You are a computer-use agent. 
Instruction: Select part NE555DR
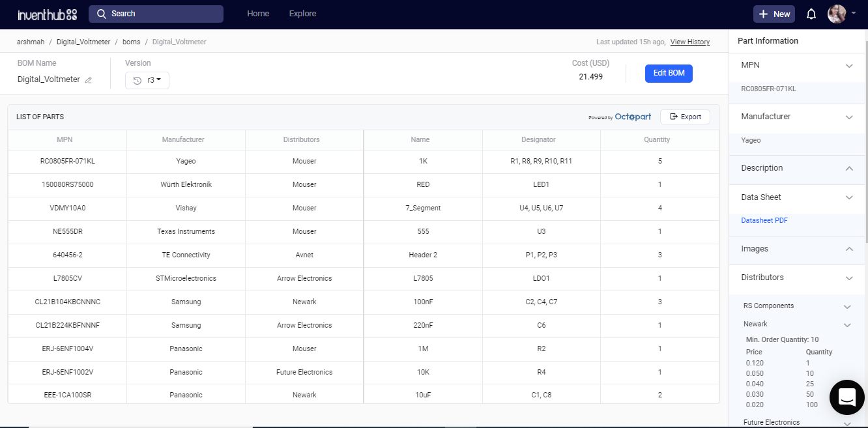pos(67,231)
